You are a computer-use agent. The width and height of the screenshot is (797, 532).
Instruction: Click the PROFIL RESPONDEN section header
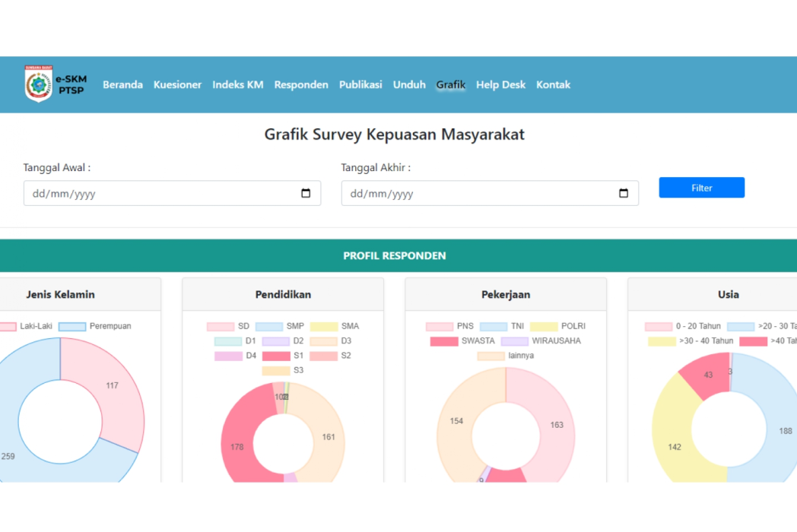[395, 255]
